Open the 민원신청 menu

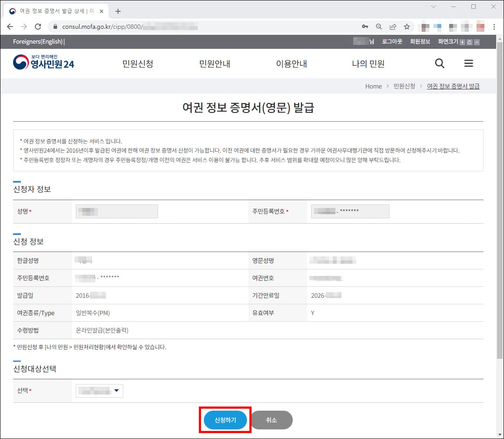coord(138,63)
